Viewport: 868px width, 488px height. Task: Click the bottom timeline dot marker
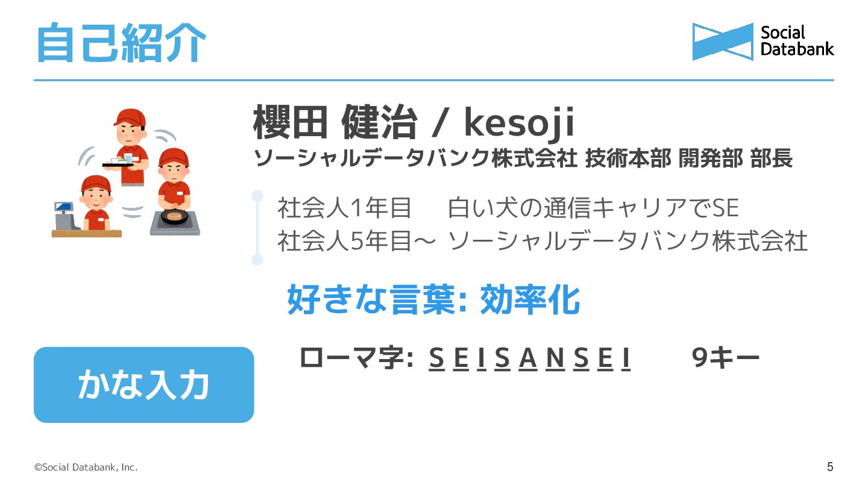pos(257,260)
